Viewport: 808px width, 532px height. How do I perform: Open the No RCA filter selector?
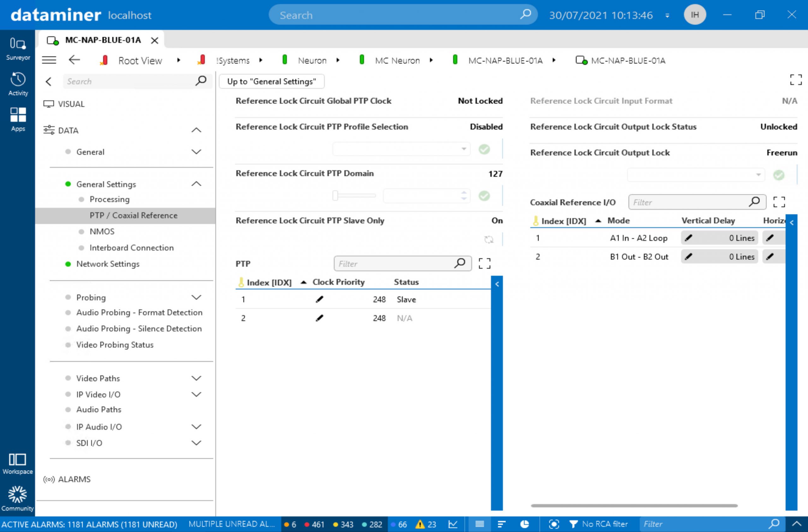[599, 524]
